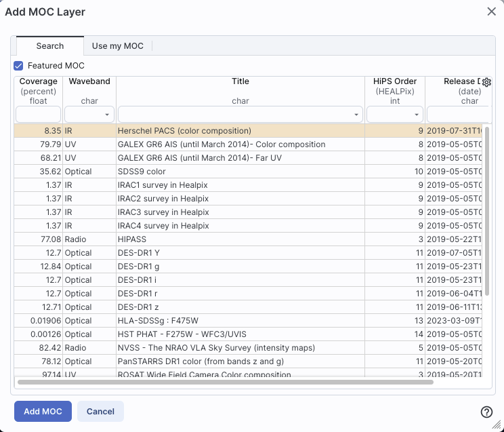This screenshot has height=432, width=504.
Task: Select HLA-SDSSg : F475W row
Action: pos(248,321)
